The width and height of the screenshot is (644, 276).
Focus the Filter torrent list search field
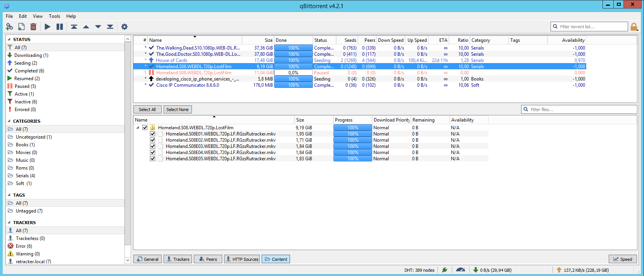tap(589, 26)
